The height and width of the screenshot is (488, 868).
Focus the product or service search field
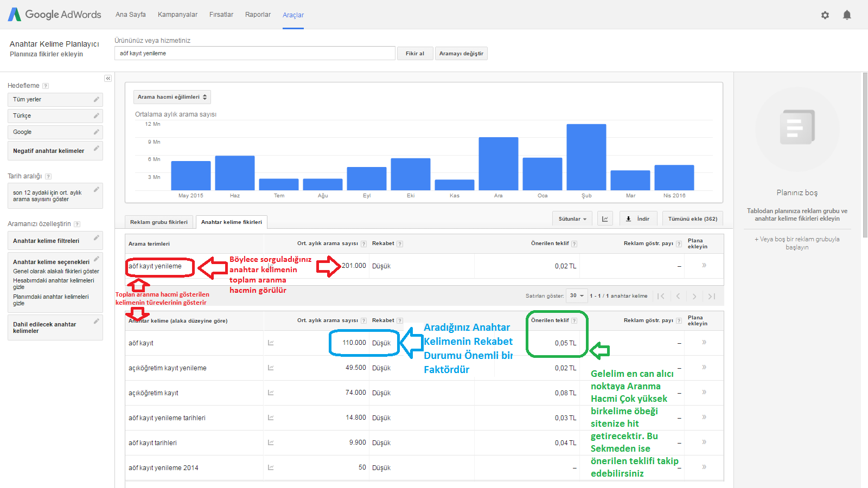pyautogui.click(x=255, y=53)
